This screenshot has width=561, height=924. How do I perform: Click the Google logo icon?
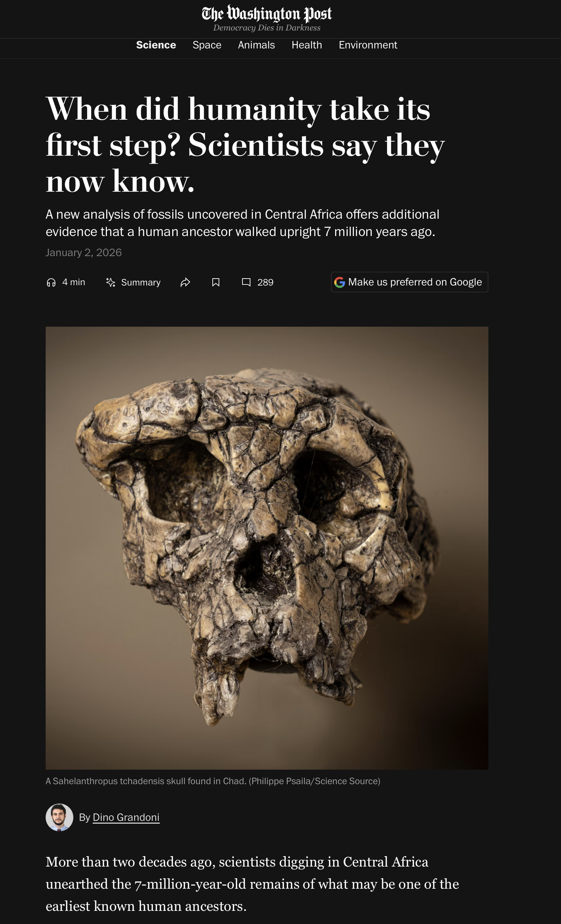click(x=340, y=282)
